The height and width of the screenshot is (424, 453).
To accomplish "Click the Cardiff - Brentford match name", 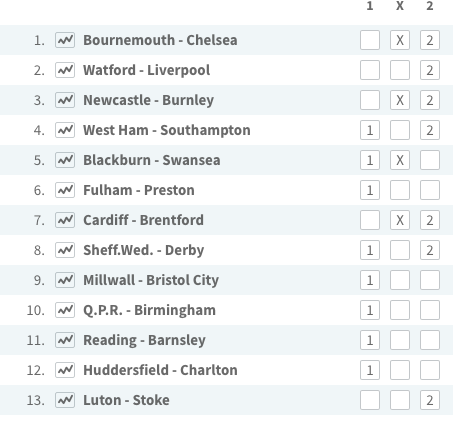I will click(143, 220).
